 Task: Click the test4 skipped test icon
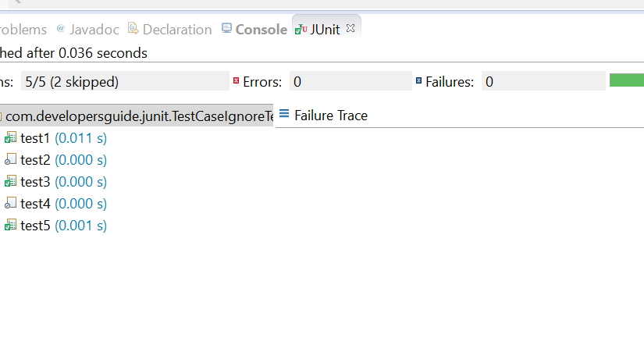click(10, 204)
